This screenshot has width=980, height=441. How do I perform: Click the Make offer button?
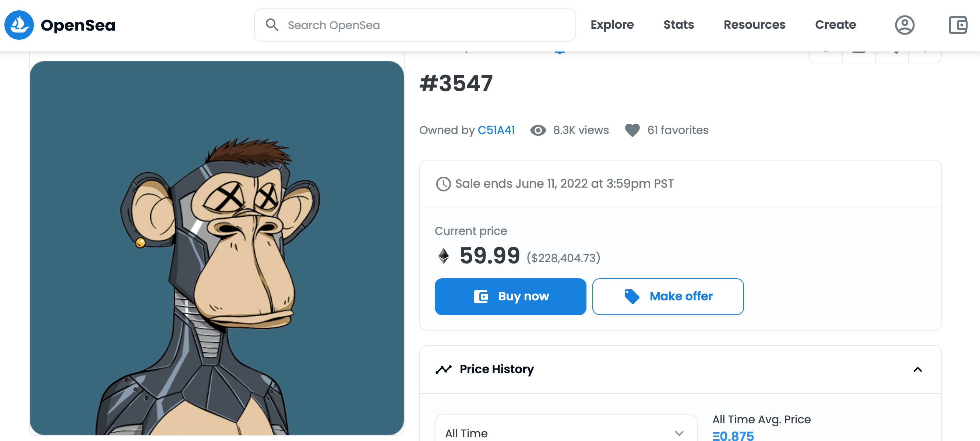[668, 296]
